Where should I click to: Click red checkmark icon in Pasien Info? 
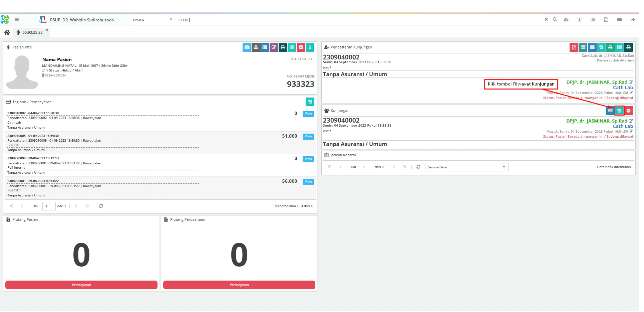click(x=301, y=47)
